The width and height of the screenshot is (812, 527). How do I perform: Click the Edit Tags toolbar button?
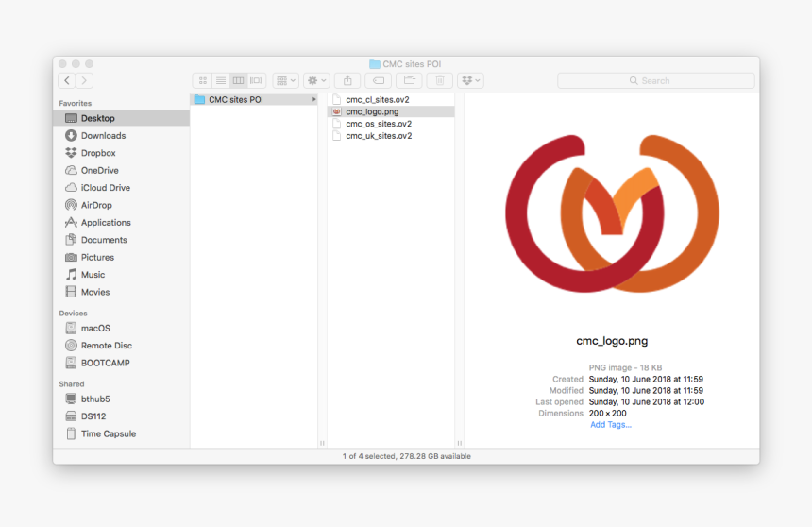click(379, 80)
